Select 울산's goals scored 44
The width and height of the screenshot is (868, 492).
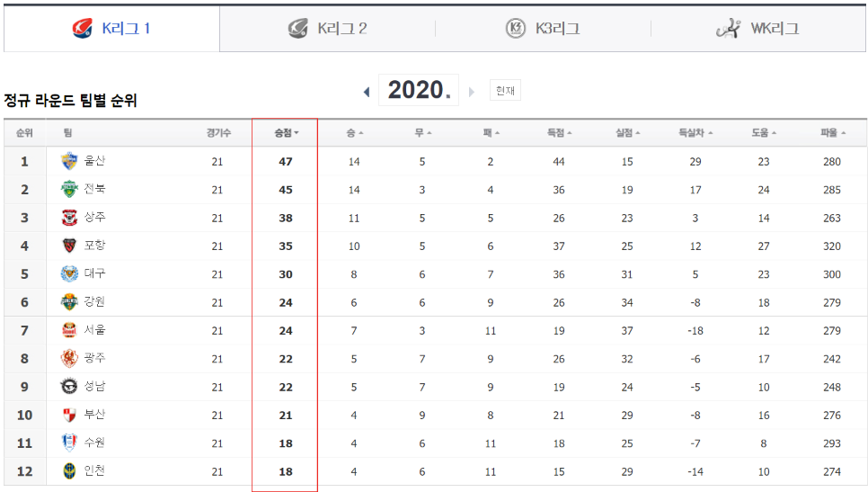pyautogui.click(x=559, y=162)
